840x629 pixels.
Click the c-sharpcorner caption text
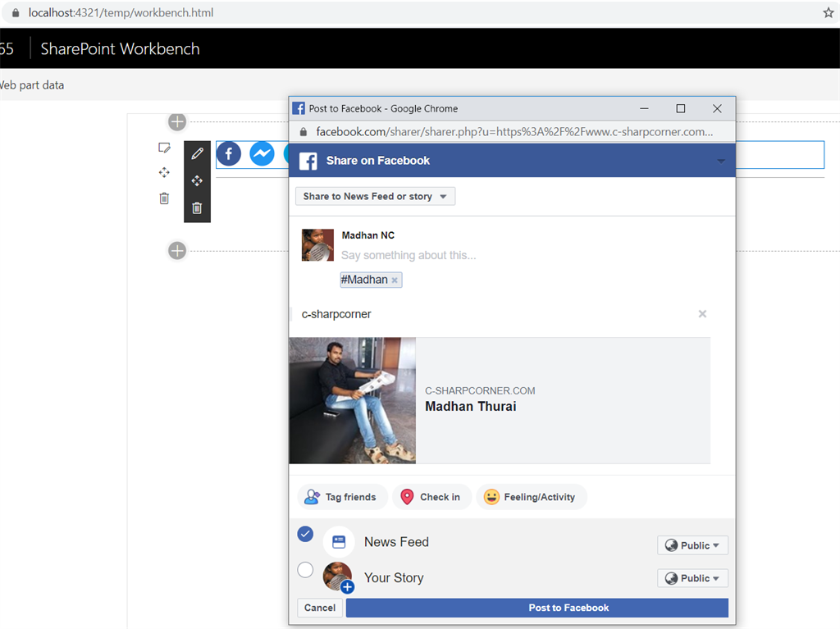click(x=336, y=315)
